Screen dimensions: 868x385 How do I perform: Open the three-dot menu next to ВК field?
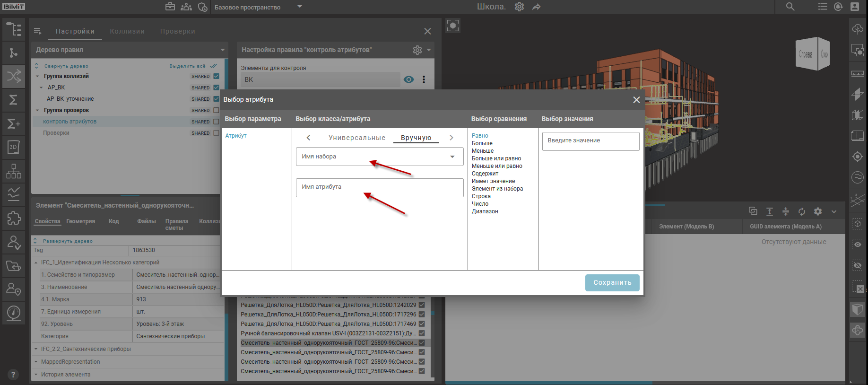(424, 79)
